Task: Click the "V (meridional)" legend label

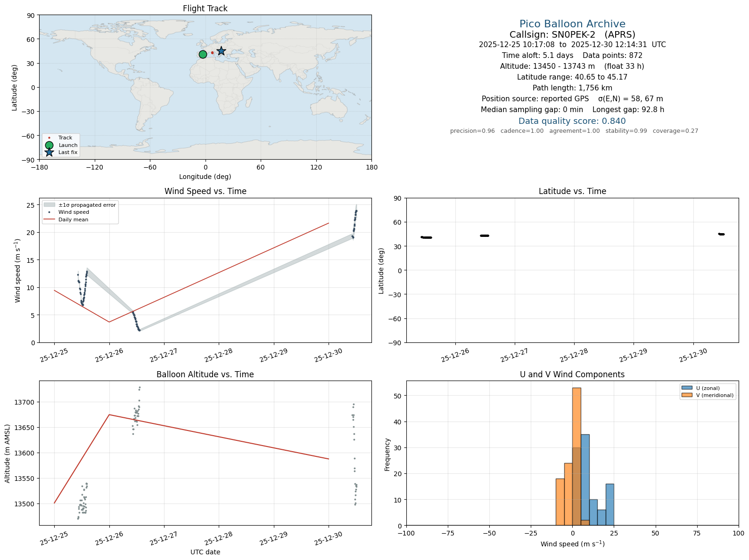Action: tap(715, 395)
